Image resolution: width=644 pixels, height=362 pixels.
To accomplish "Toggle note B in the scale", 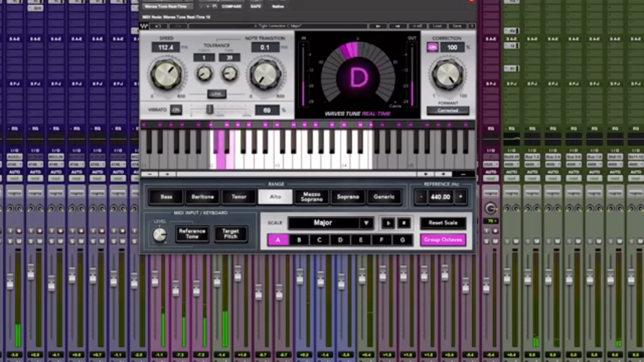I will (299, 240).
